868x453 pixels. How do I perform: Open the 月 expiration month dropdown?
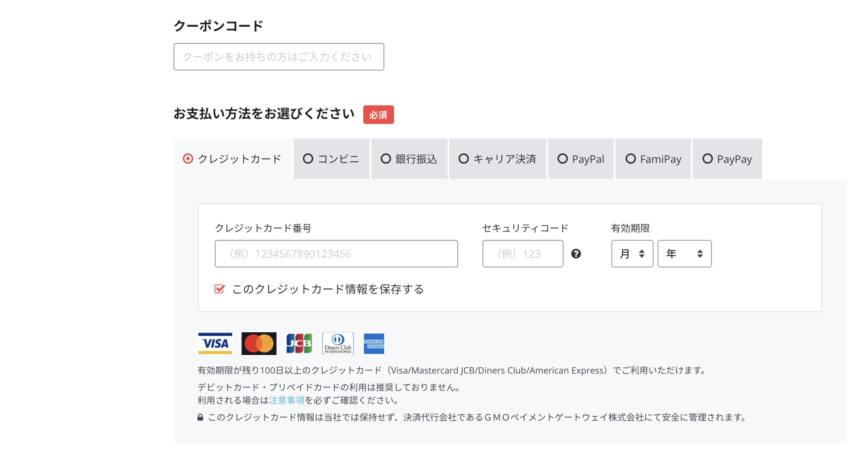click(632, 254)
